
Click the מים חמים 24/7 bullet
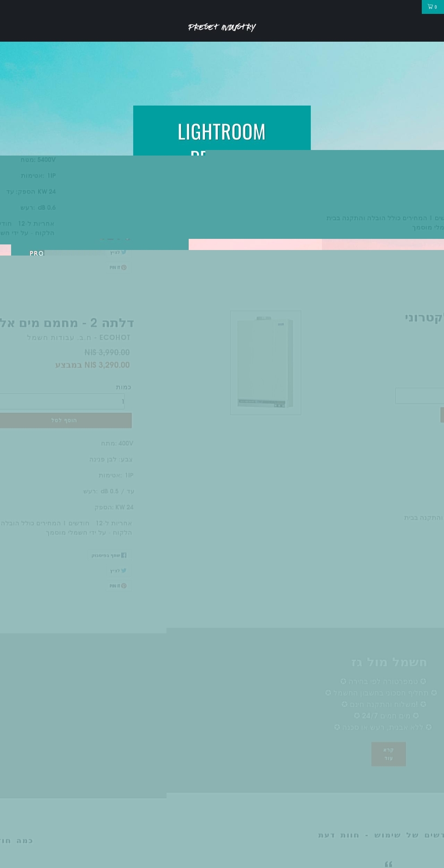(x=386, y=716)
